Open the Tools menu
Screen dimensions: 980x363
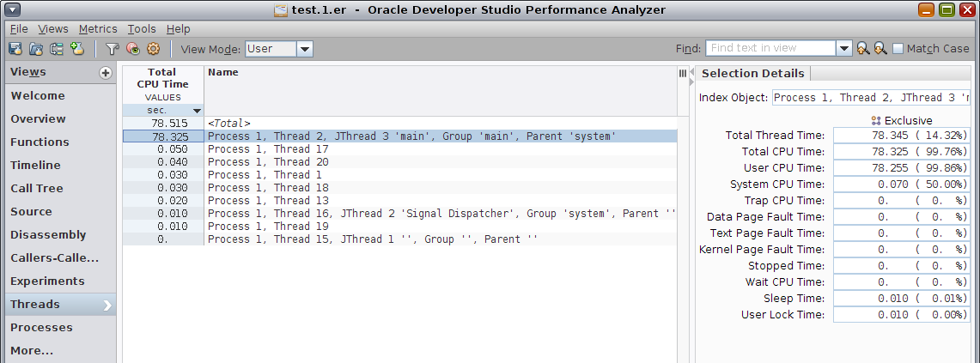tap(142, 28)
